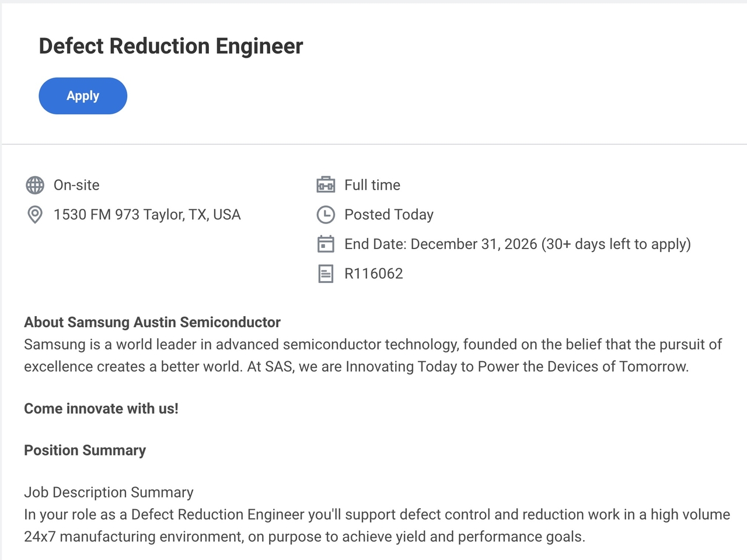Viewport: 747px width, 560px height.
Task: Click the On-site globe icon
Action: [35, 185]
